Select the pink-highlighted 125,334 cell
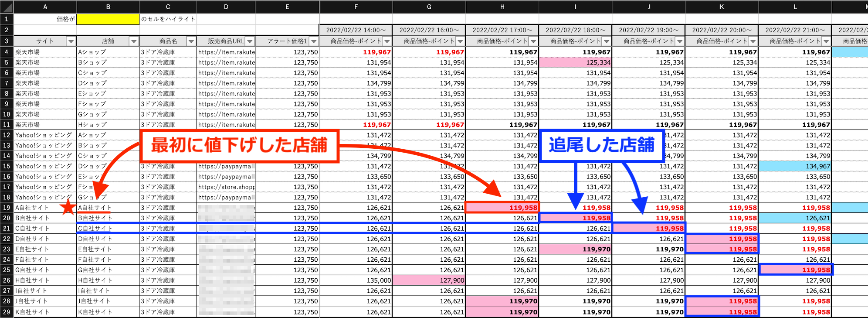Screen dimensions: 868x318 (575, 62)
